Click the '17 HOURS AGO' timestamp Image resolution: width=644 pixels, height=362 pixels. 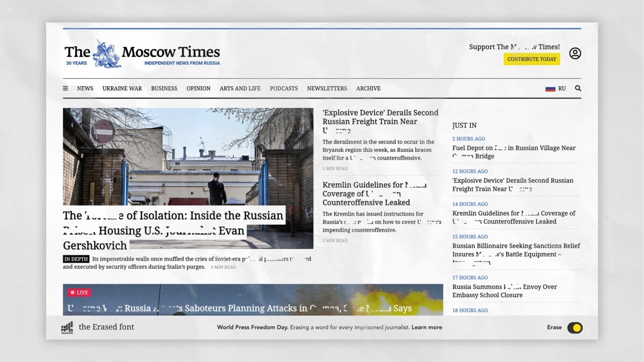[470, 278]
